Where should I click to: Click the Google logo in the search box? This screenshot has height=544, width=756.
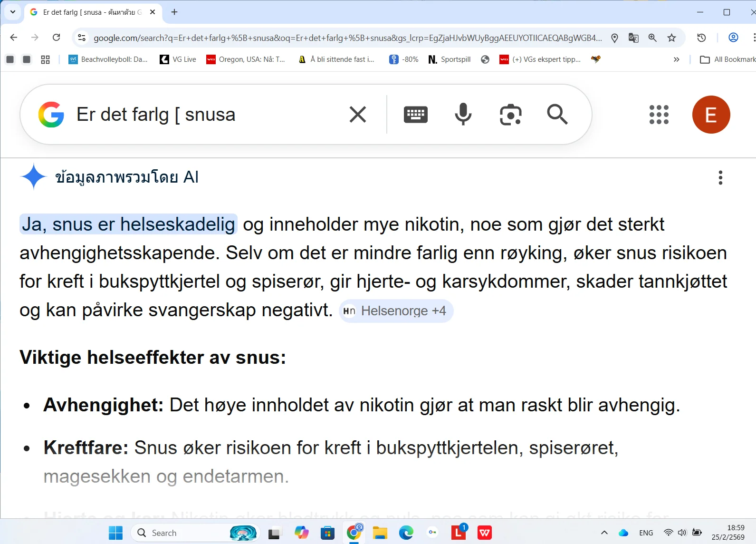[x=51, y=115]
